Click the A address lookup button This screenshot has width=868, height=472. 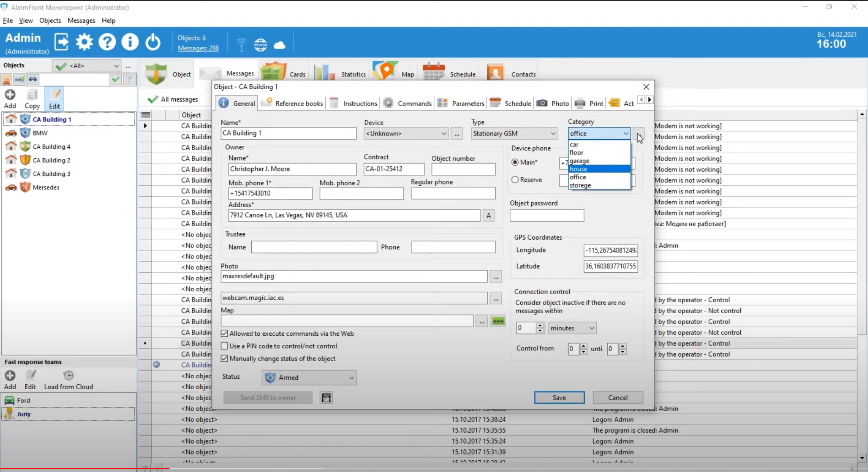point(489,215)
